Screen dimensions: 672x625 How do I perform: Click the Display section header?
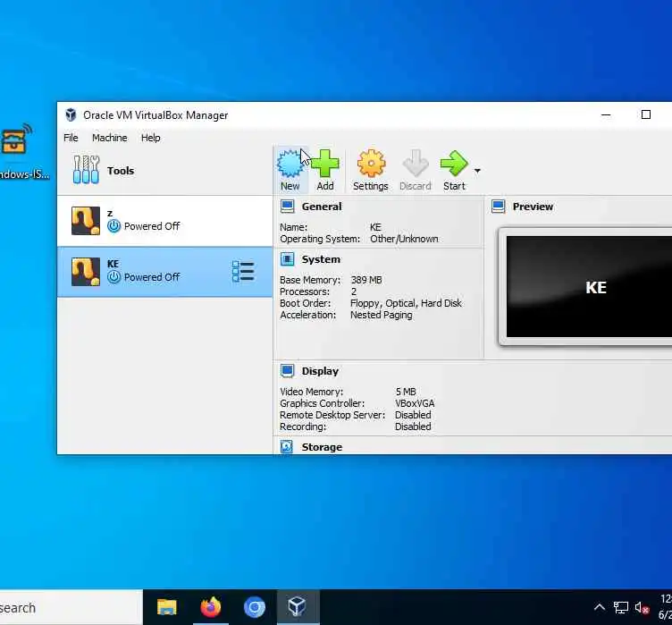[320, 371]
